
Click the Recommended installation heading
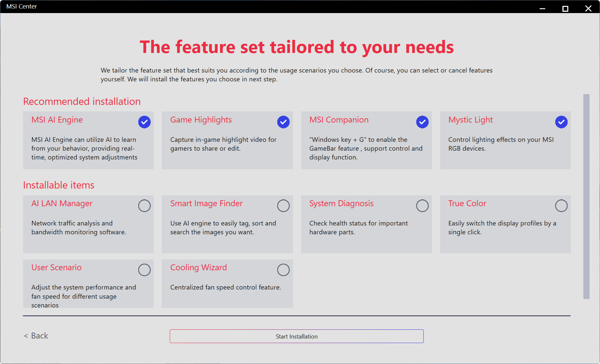(82, 101)
